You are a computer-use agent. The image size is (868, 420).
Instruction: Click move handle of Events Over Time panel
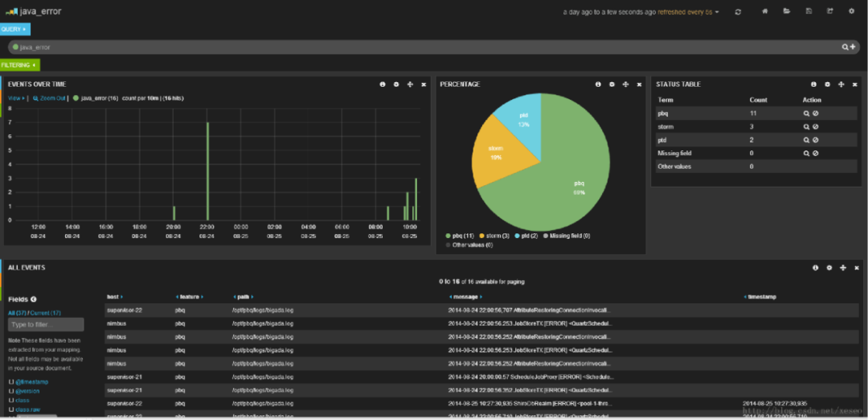tap(410, 84)
